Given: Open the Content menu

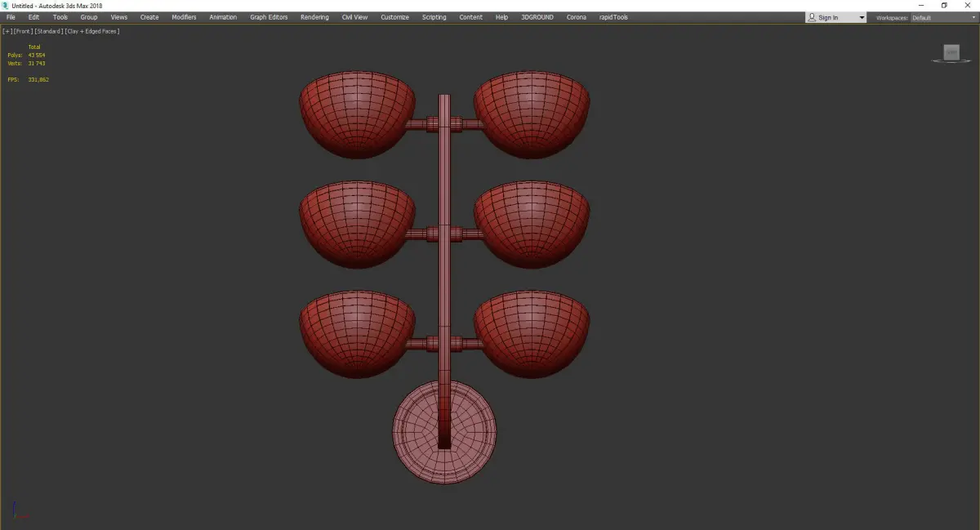Looking at the screenshot, I should [470, 17].
